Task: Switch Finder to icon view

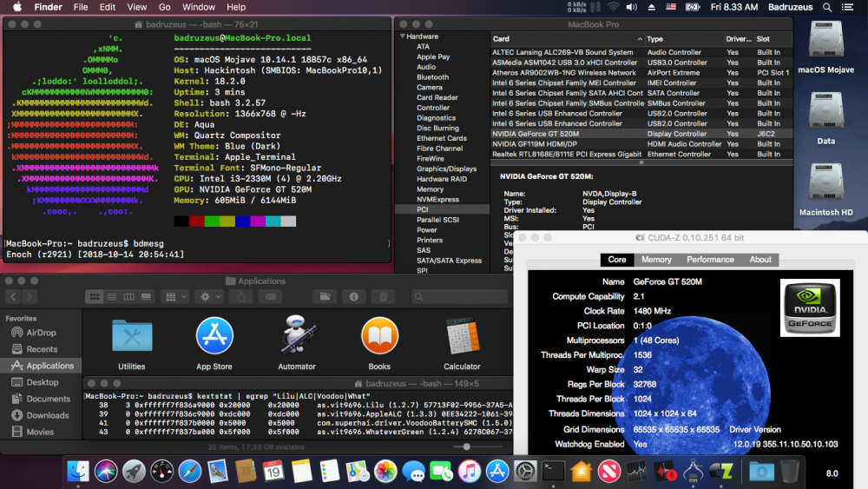Action: click(x=95, y=297)
